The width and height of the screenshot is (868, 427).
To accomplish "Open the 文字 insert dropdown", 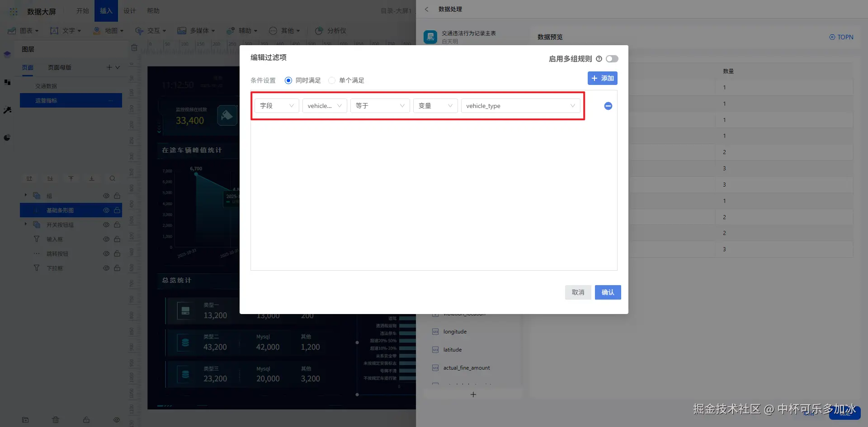I will tap(66, 31).
